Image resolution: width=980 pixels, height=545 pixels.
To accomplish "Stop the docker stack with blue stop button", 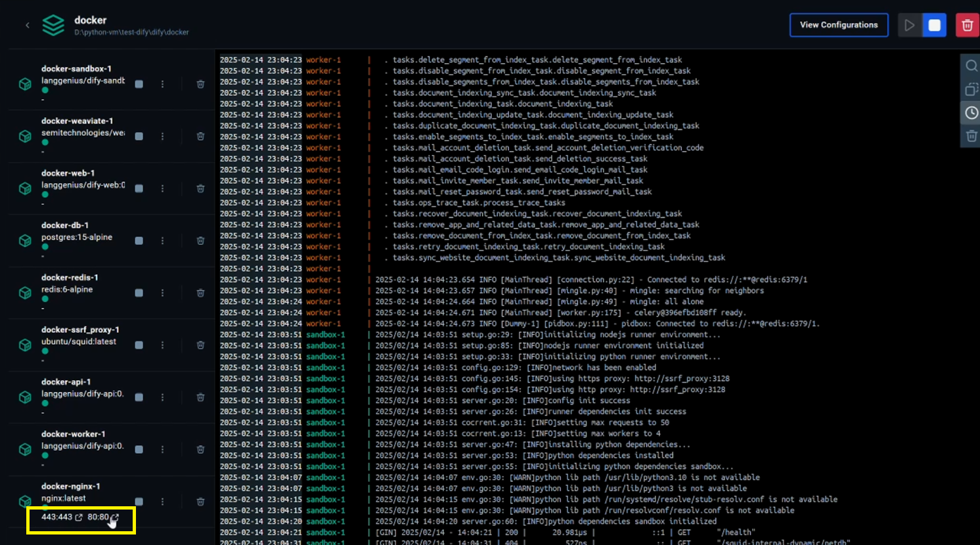I will (934, 25).
